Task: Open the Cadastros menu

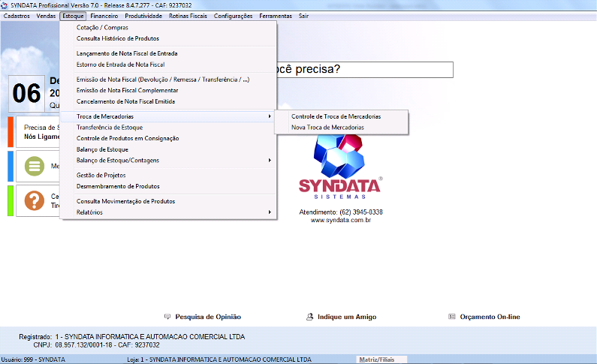Action: tap(17, 16)
